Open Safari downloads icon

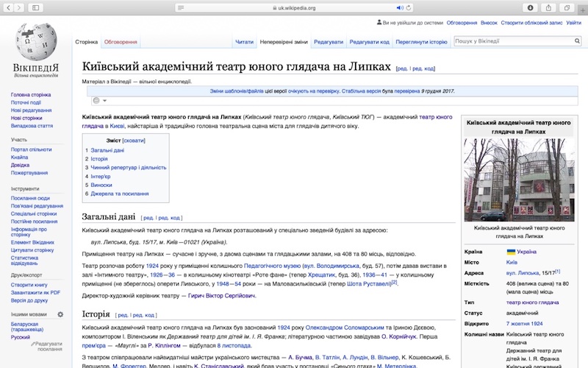click(x=530, y=7)
